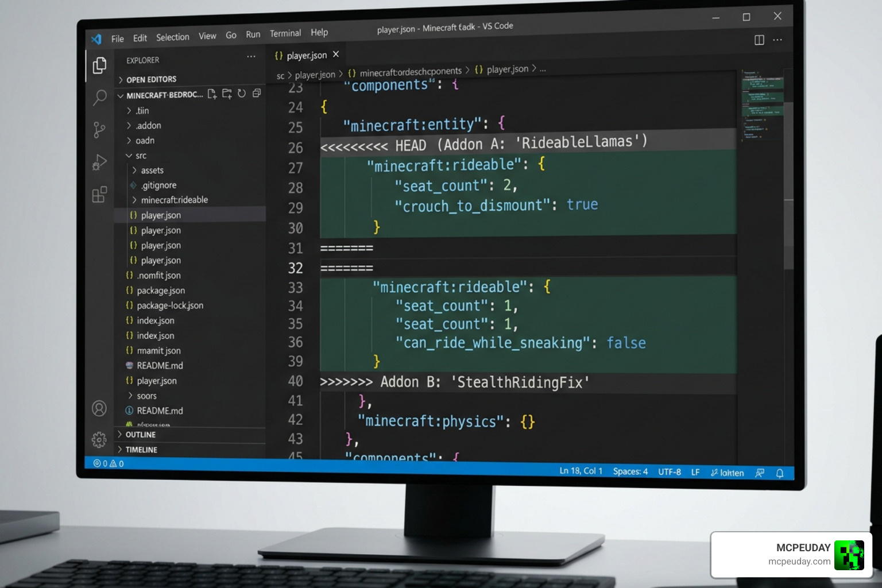Open the Source Control view
The image size is (882, 588).
(99, 130)
